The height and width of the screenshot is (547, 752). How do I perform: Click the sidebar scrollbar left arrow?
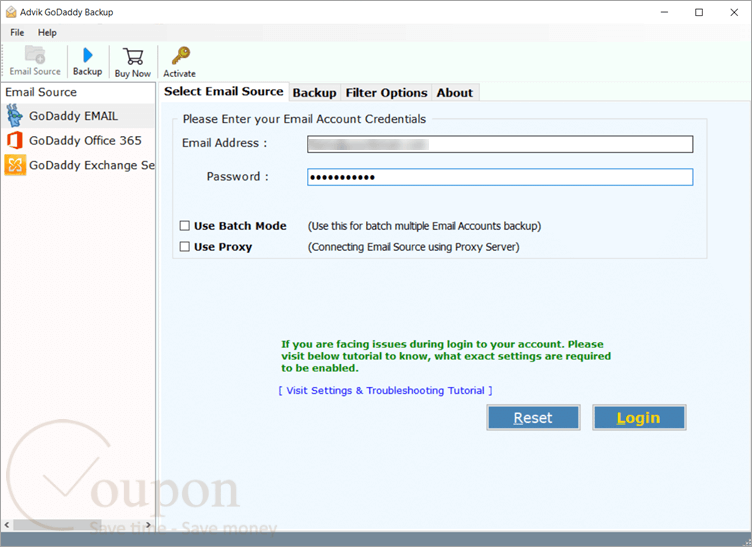coord(7,524)
